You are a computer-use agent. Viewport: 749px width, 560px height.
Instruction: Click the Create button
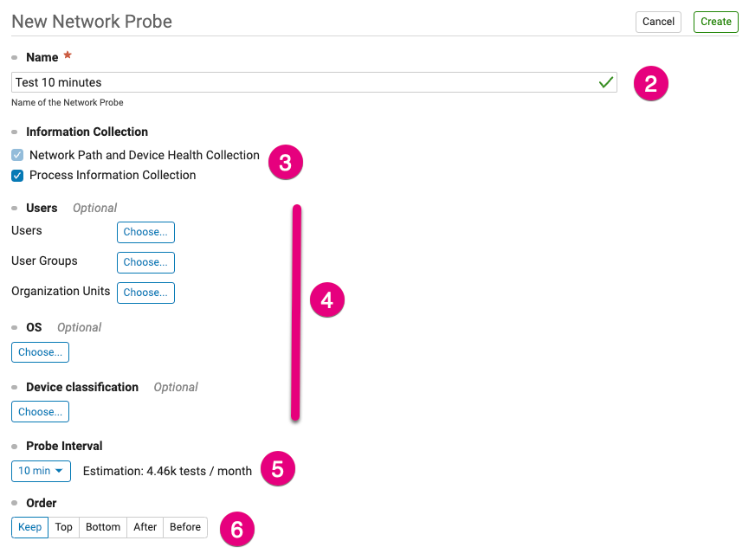coord(715,22)
